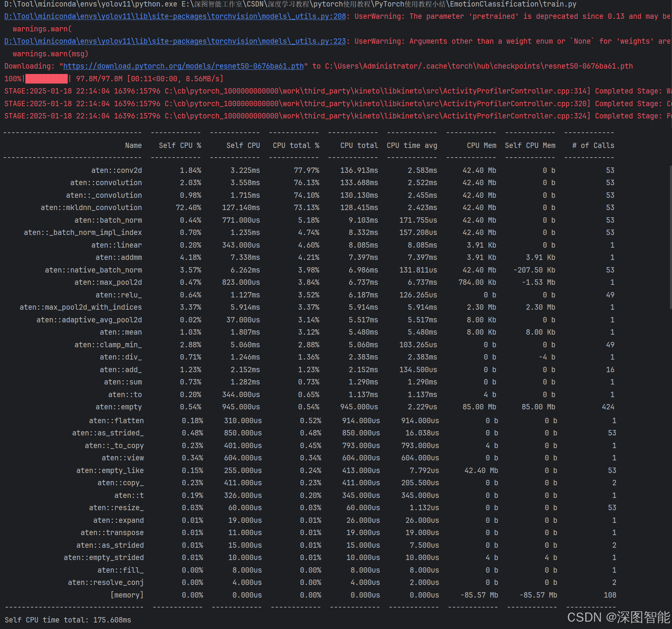Select the 'Self CPU Mem' column header
Screen dimensions: 672x629
(x=530, y=146)
